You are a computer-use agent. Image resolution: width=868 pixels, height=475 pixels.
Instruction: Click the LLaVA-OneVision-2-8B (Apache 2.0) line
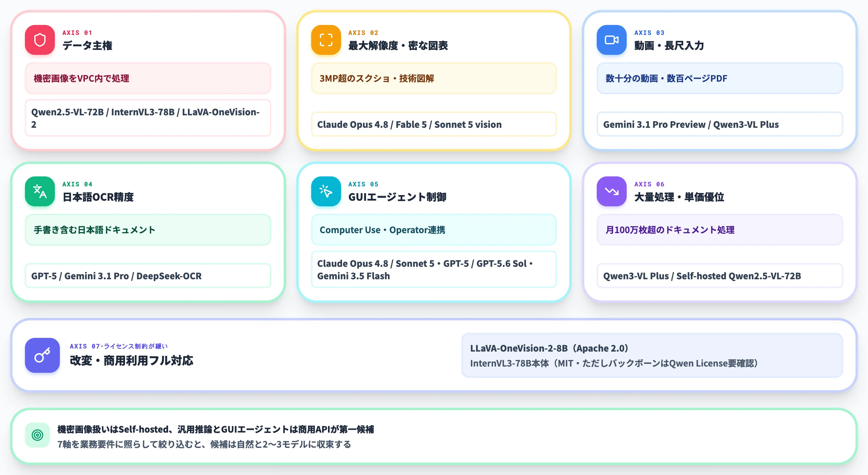pyautogui.click(x=549, y=348)
